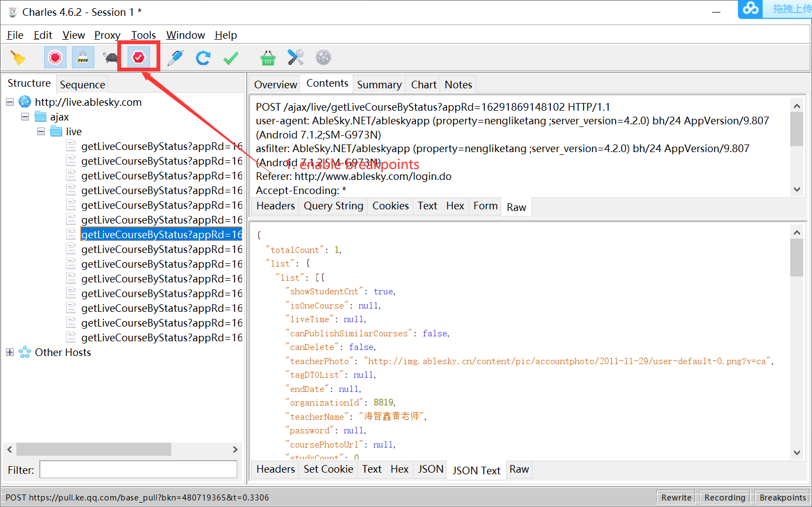The height and width of the screenshot is (507, 812).
Task: Toggle throttling with the turtle icon
Action: pos(110,58)
